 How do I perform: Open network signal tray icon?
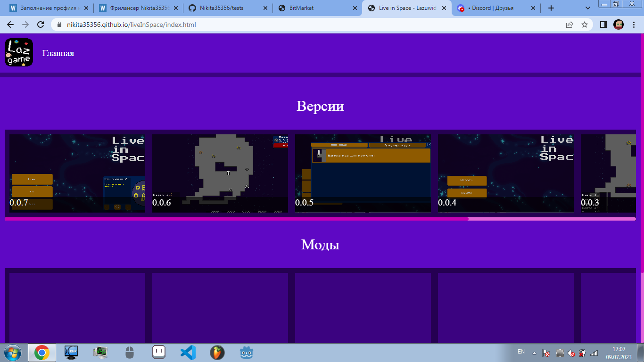(x=594, y=353)
